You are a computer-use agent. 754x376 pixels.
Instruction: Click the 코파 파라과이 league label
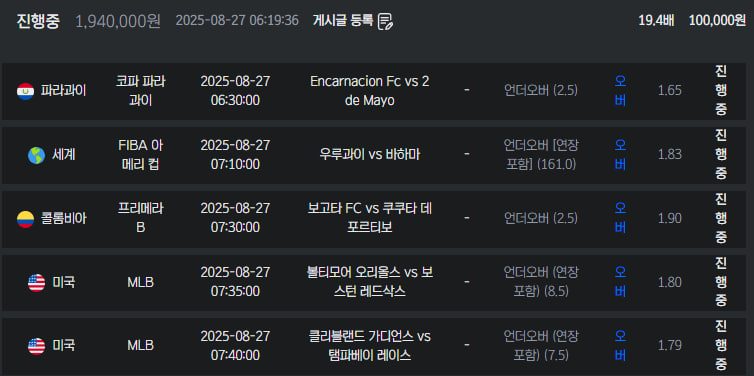click(140, 91)
